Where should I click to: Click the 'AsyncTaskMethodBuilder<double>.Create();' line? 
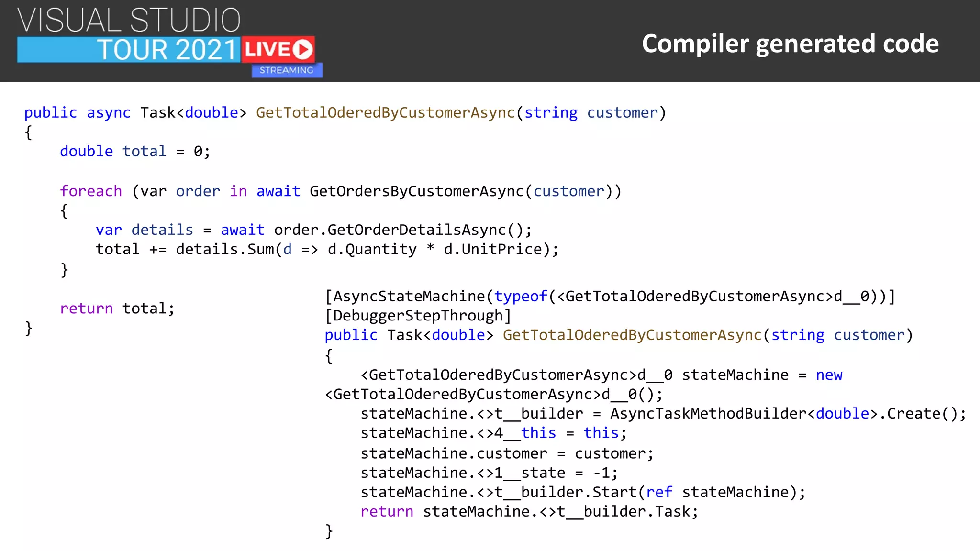[x=664, y=414]
